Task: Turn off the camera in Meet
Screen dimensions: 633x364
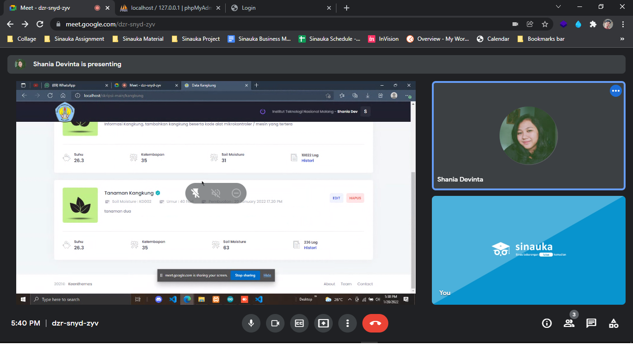Action: (x=275, y=323)
